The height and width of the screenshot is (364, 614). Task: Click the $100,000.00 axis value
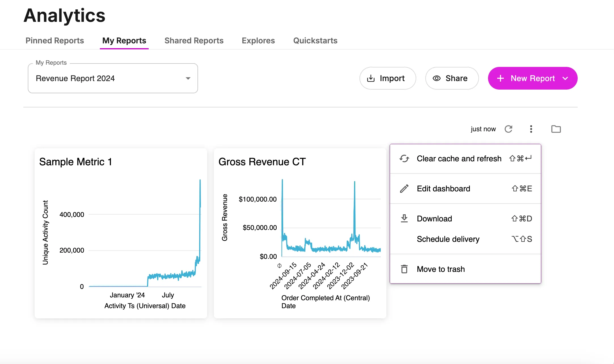tap(258, 199)
